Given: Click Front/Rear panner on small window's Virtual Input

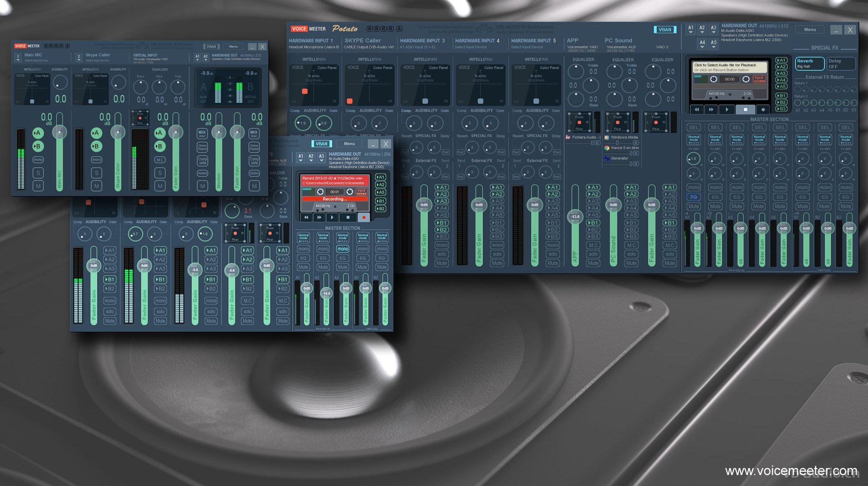Looking at the screenshot, I should (x=140, y=118).
